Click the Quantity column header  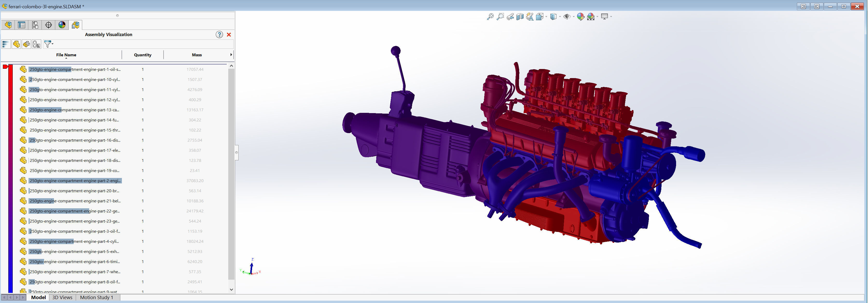click(143, 55)
